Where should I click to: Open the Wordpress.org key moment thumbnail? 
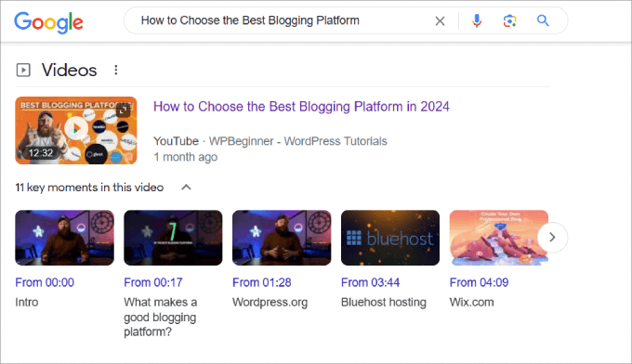coord(282,238)
